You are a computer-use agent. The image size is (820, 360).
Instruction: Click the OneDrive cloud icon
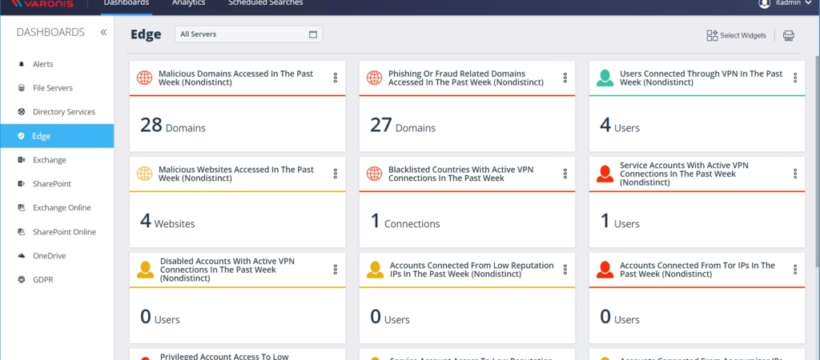pos(21,256)
